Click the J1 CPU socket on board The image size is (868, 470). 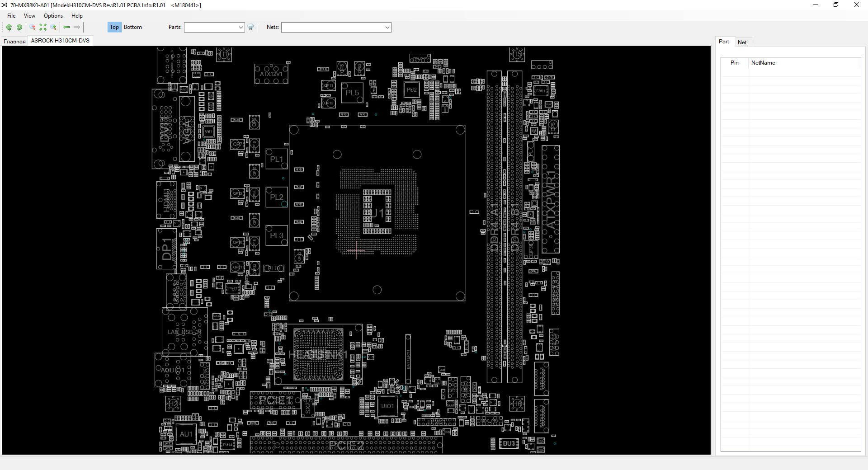(377, 213)
